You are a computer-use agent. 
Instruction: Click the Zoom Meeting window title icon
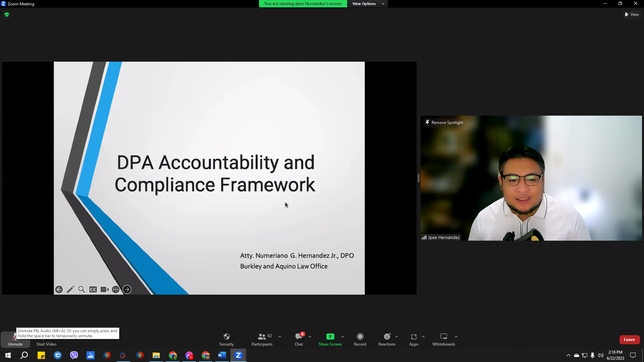[x=3, y=4]
